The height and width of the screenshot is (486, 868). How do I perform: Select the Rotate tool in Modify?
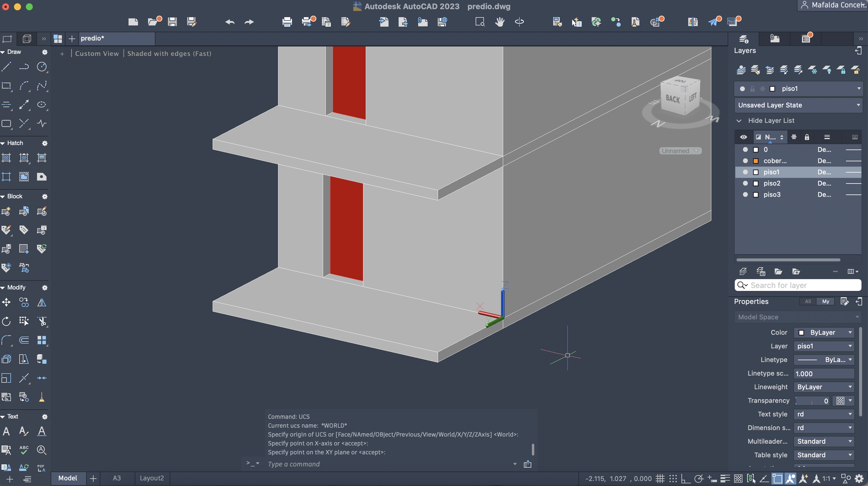tap(7, 321)
